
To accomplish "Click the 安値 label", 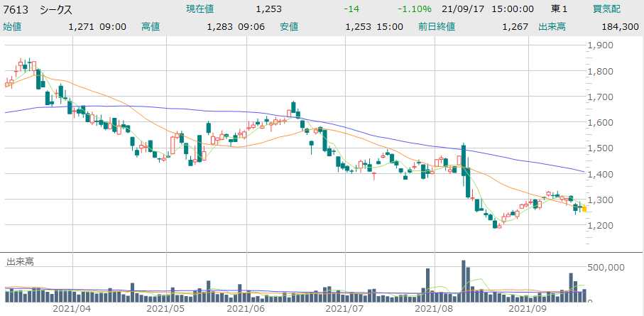I will 289,26.
